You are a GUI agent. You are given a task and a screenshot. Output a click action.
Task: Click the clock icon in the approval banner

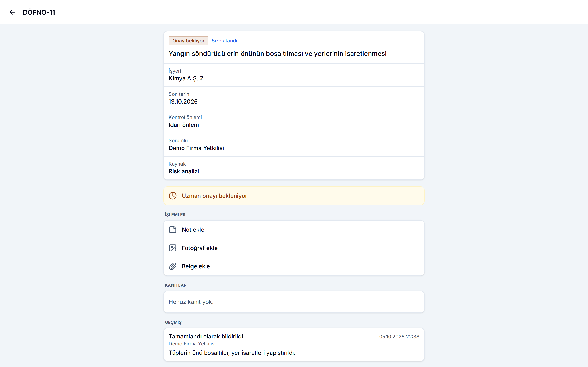(x=173, y=196)
